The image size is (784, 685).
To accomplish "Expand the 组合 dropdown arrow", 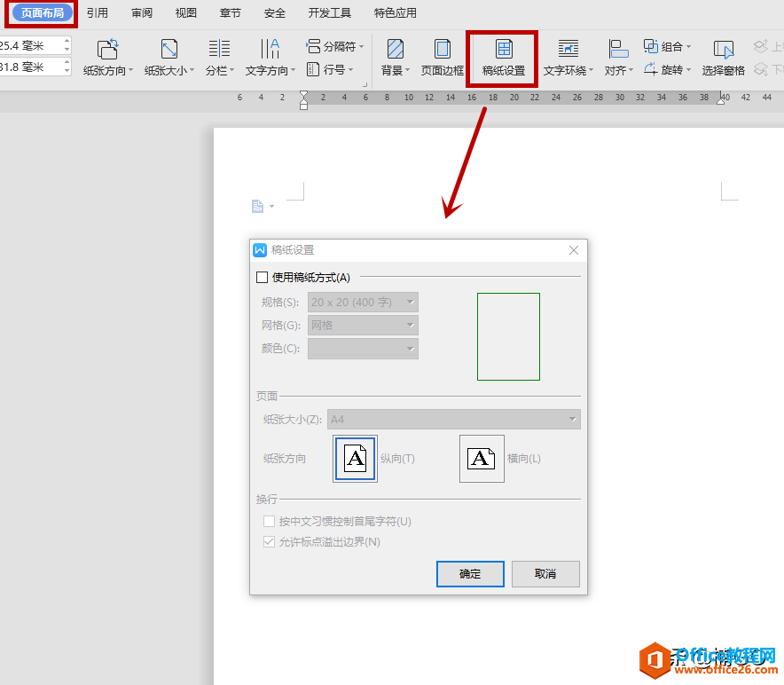I will pos(688,46).
